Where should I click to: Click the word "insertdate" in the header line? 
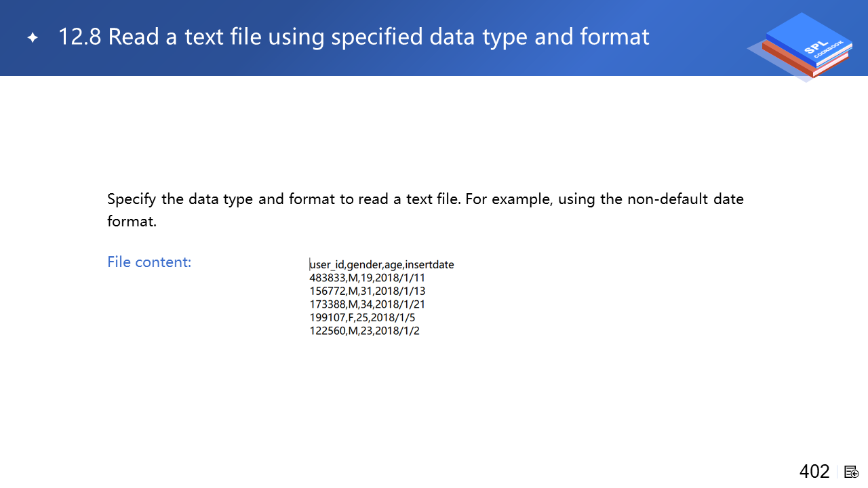coord(429,264)
